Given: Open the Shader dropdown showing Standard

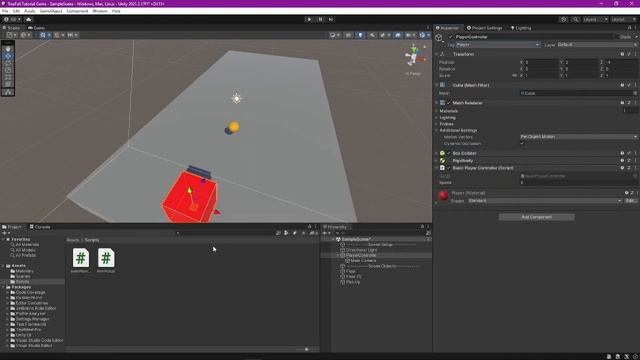Looking at the screenshot, I should (x=545, y=201).
